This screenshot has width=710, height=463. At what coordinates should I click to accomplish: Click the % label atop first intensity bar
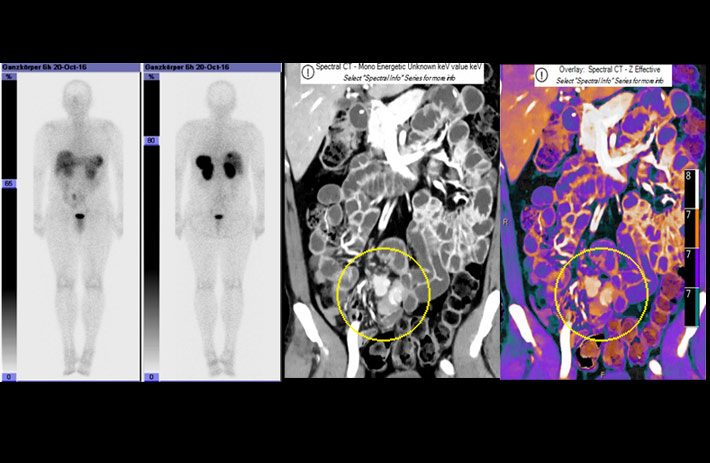(8, 77)
